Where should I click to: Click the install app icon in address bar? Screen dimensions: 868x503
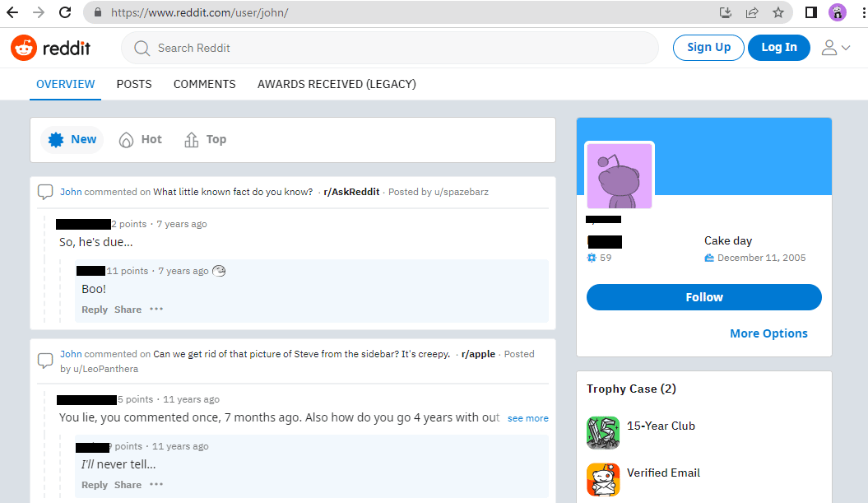tap(725, 12)
